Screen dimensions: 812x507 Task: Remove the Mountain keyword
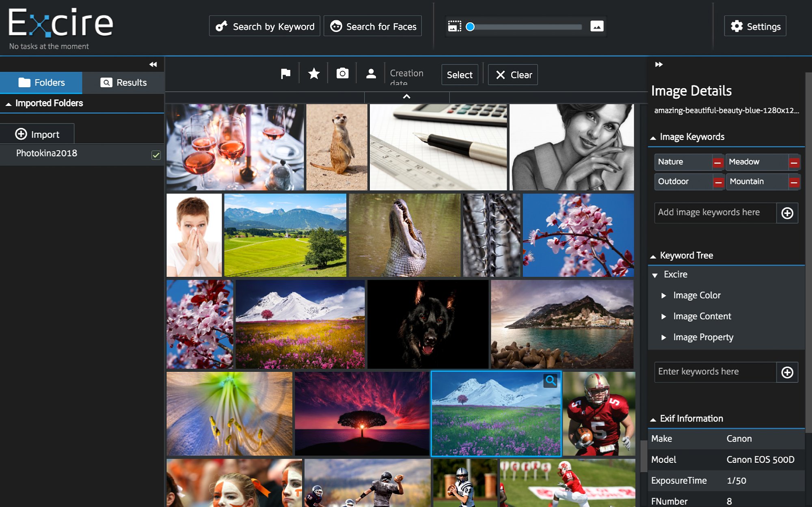794,182
